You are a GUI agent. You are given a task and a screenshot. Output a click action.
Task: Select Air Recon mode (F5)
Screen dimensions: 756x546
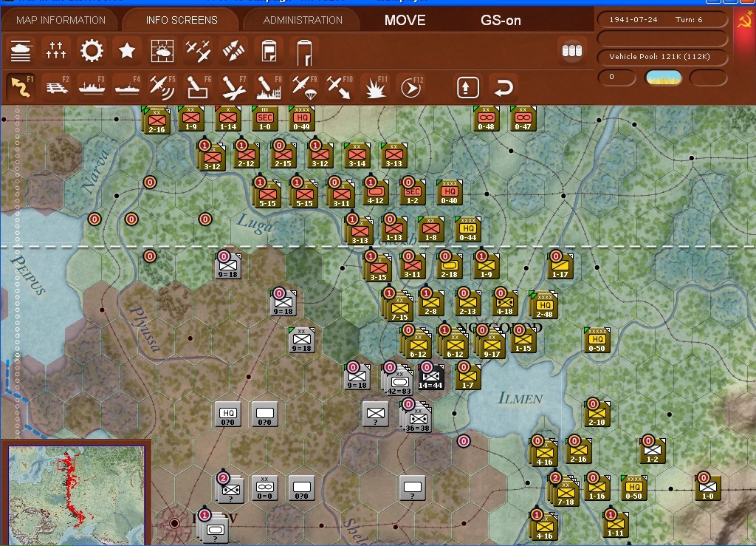[x=162, y=87]
